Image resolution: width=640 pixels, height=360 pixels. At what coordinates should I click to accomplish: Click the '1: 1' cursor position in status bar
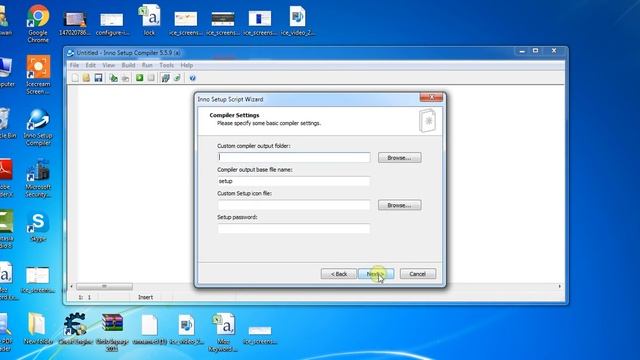point(84,297)
